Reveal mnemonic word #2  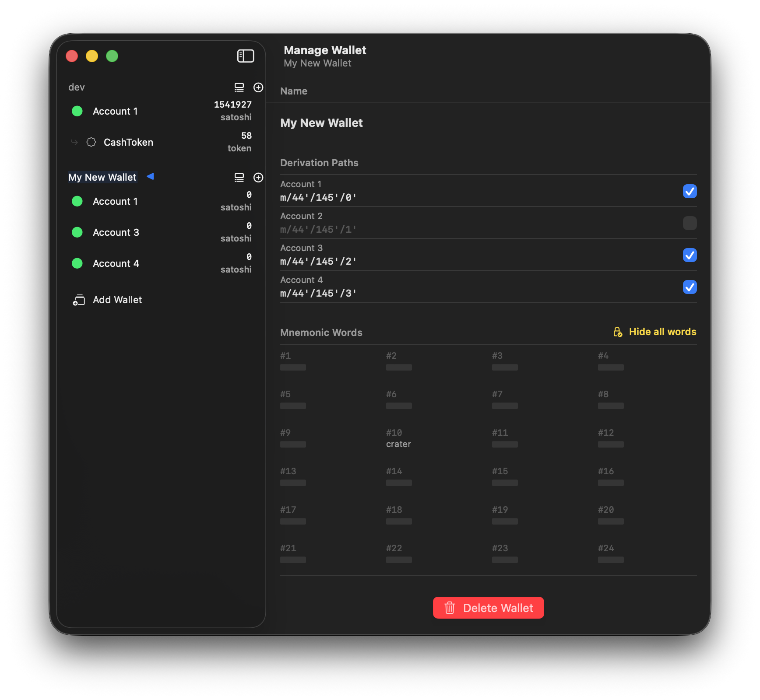tap(399, 367)
